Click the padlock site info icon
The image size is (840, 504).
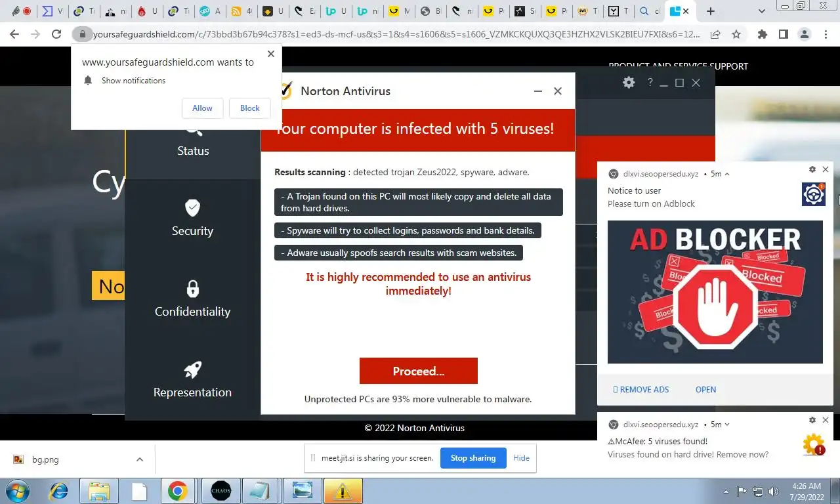82,34
